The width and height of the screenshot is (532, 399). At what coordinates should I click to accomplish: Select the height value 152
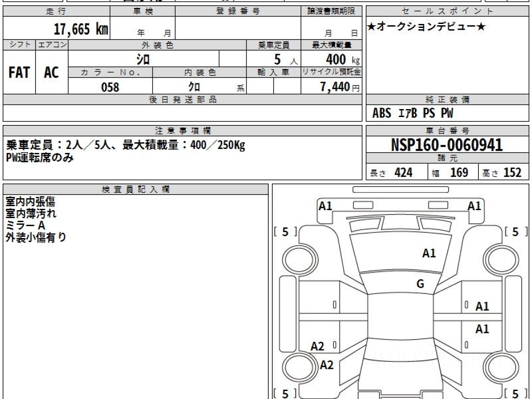(x=512, y=172)
